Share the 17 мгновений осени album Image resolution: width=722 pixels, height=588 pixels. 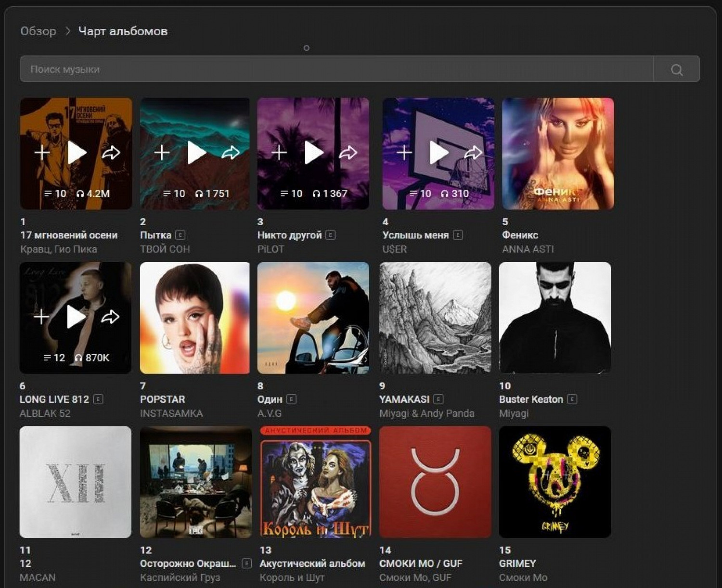(111, 153)
